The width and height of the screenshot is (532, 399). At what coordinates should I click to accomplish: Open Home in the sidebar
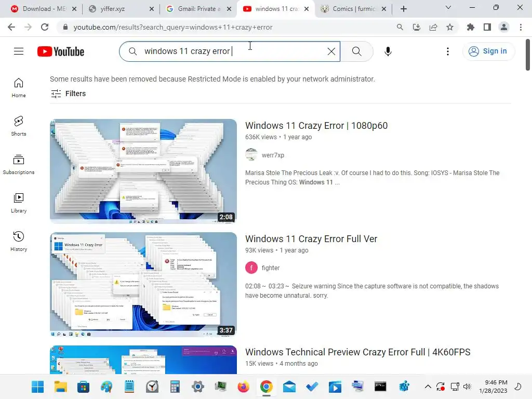[x=19, y=87]
